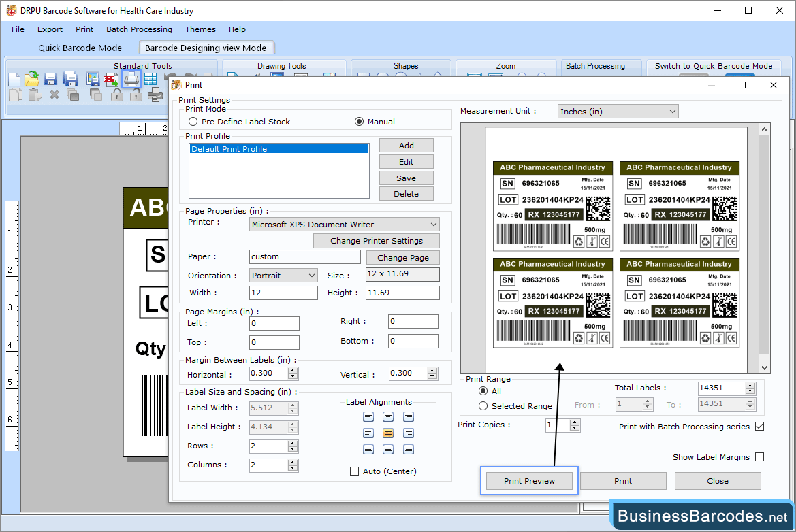Enable Show Label Margins checkbox
The width and height of the screenshot is (796, 532).
point(759,457)
